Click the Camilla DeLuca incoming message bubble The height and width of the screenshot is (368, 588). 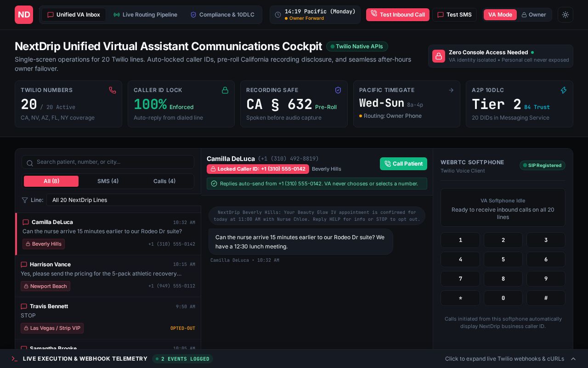(x=301, y=242)
